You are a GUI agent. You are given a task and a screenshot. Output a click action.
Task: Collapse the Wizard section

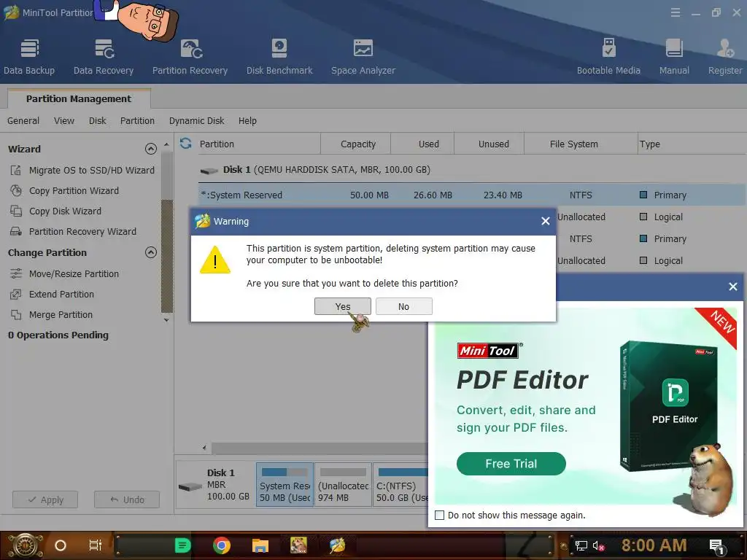coord(150,149)
